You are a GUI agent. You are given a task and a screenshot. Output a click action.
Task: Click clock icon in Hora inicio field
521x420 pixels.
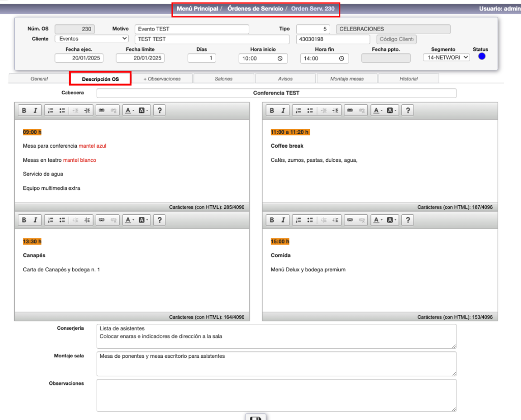[x=280, y=59]
